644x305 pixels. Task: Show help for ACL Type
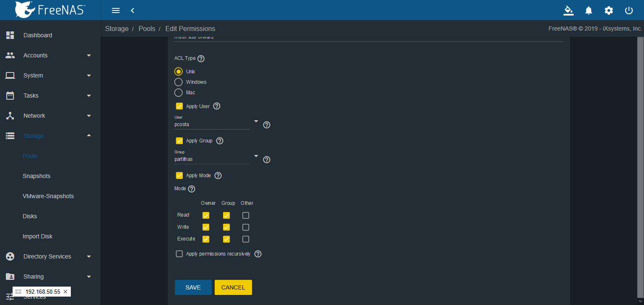tap(201, 59)
